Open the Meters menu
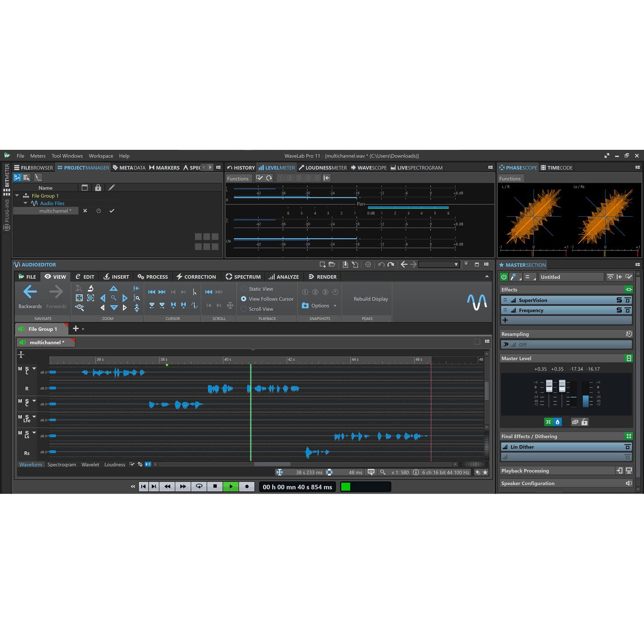 tap(38, 156)
